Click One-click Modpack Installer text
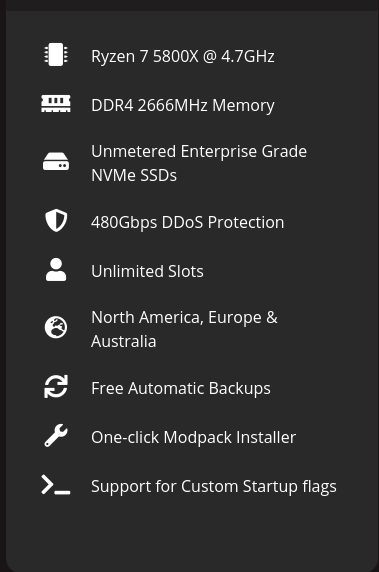 coord(193,437)
